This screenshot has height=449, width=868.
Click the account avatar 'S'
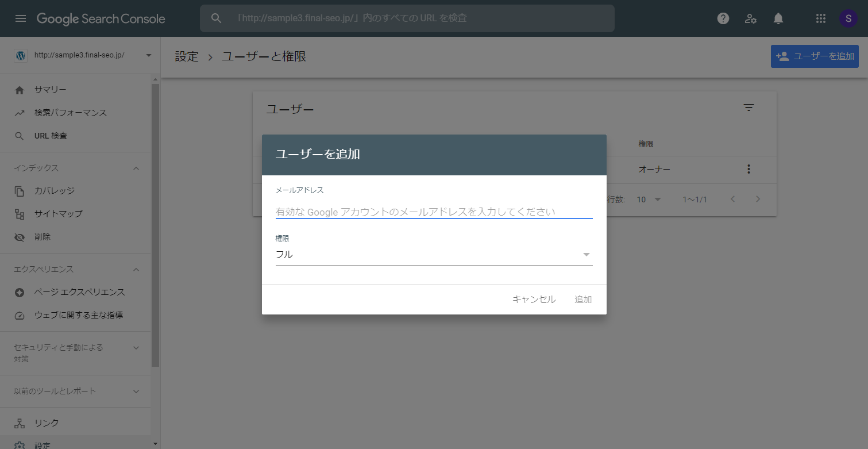click(848, 18)
